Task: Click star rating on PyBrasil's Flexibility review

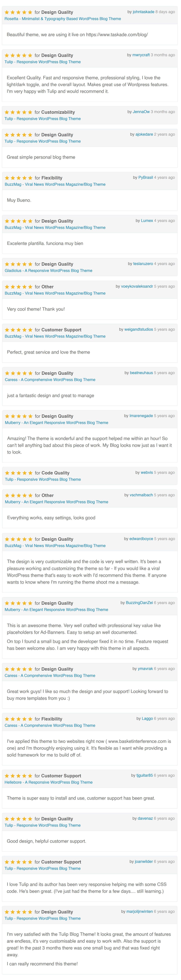Action: [x=19, y=178]
